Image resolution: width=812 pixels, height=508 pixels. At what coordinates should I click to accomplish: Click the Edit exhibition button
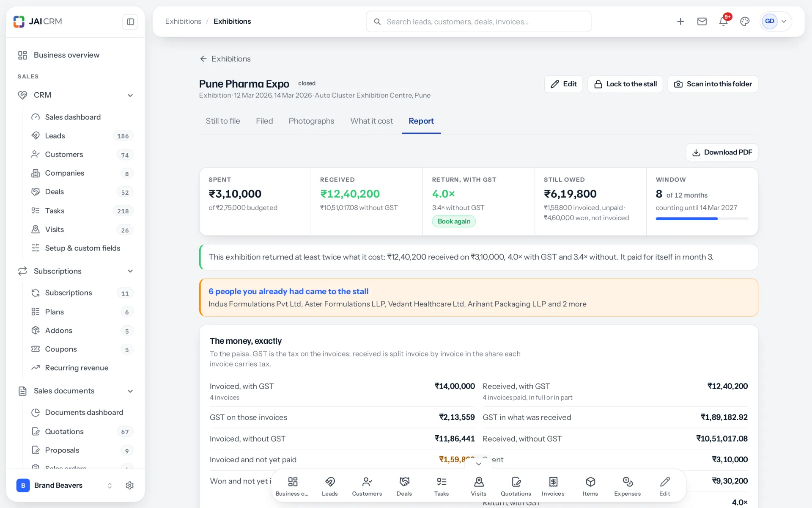pos(563,84)
